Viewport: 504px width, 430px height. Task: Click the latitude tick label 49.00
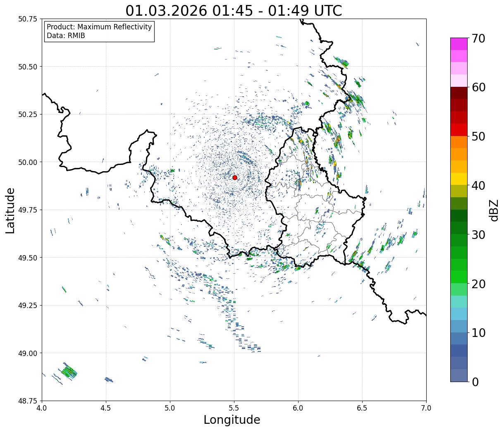[28, 353]
